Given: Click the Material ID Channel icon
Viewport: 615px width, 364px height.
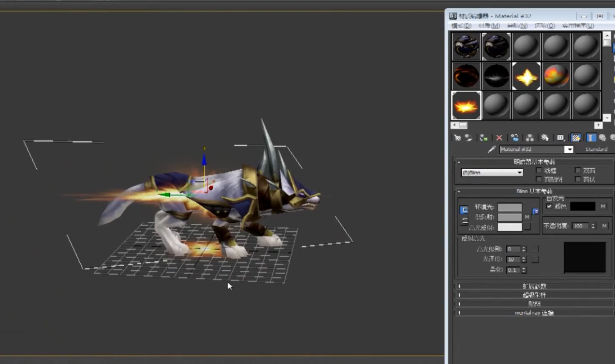Looking at the screenshot, I should pos(561,138).
